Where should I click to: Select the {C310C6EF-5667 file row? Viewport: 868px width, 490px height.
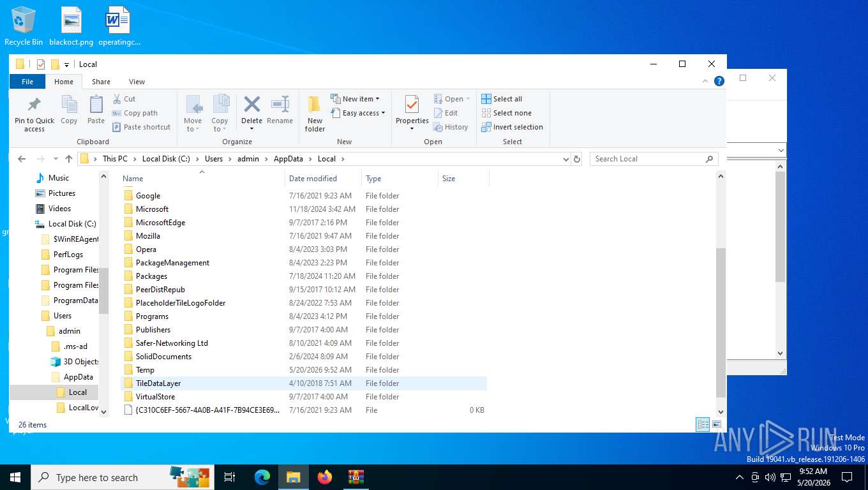click(303, 410)
